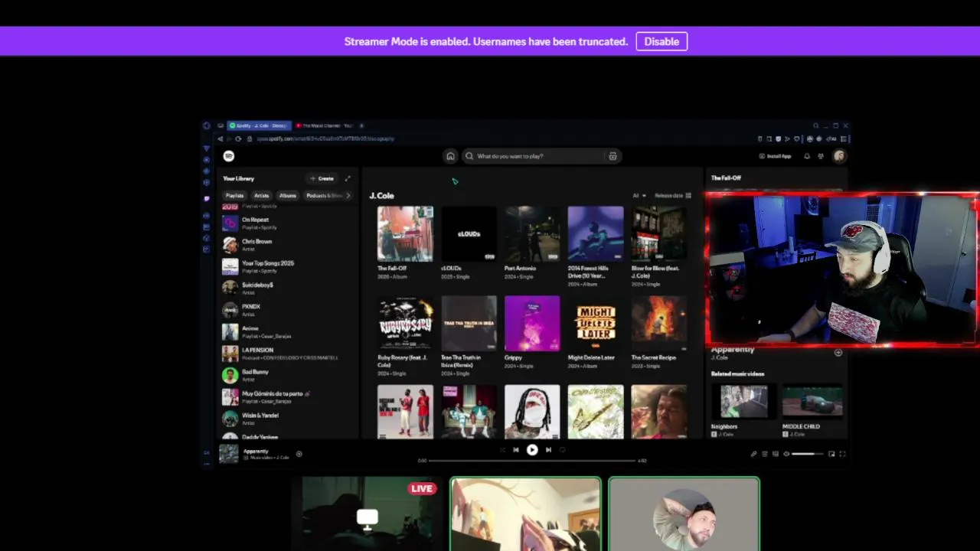Open LA PENSION podcast in library

tap(287, 354)
